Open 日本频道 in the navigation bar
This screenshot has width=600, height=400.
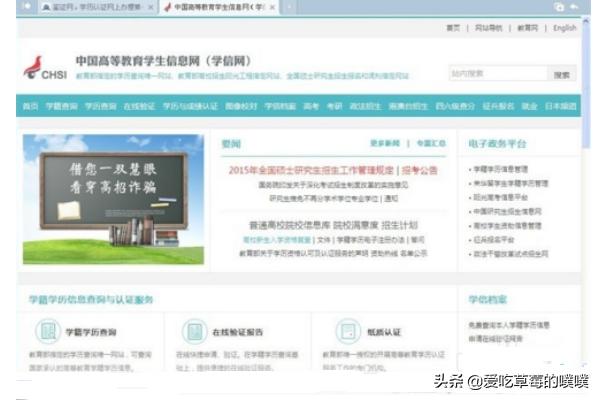(561, 106)
